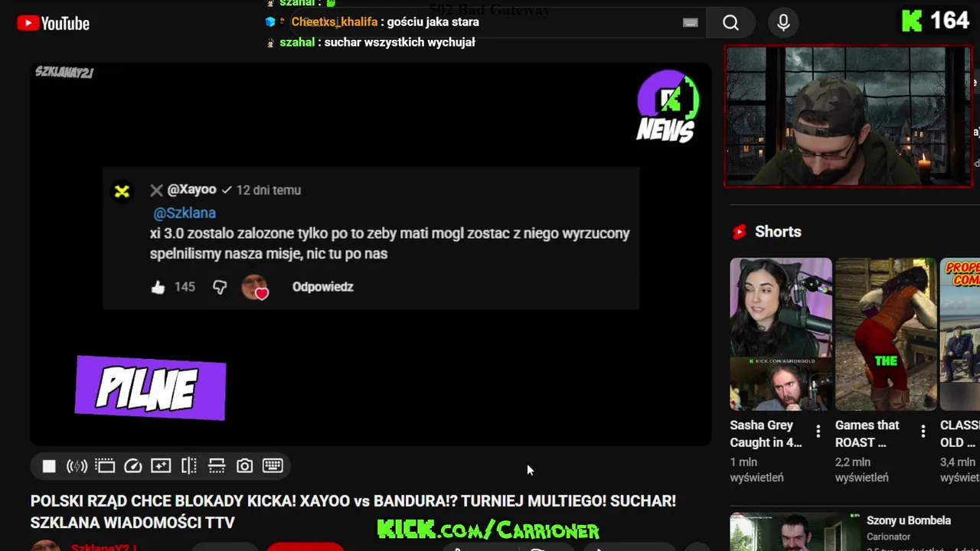
Task: Click the stop square icon in the player toolbar
Action: (49, 466)
